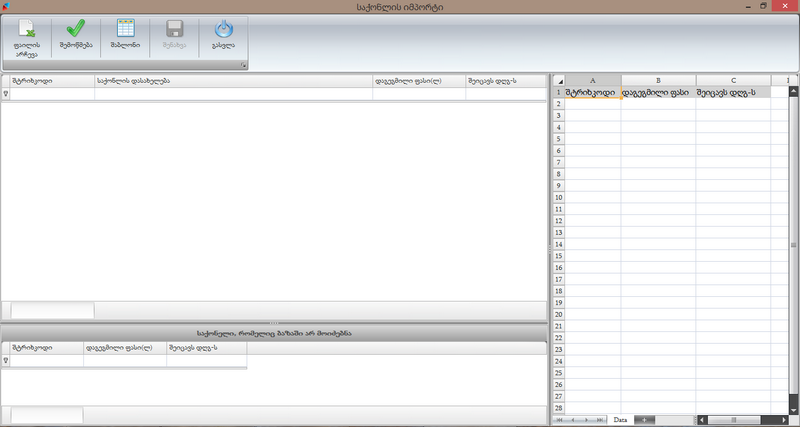Select spreadsheet column B header

coord(658,80)
